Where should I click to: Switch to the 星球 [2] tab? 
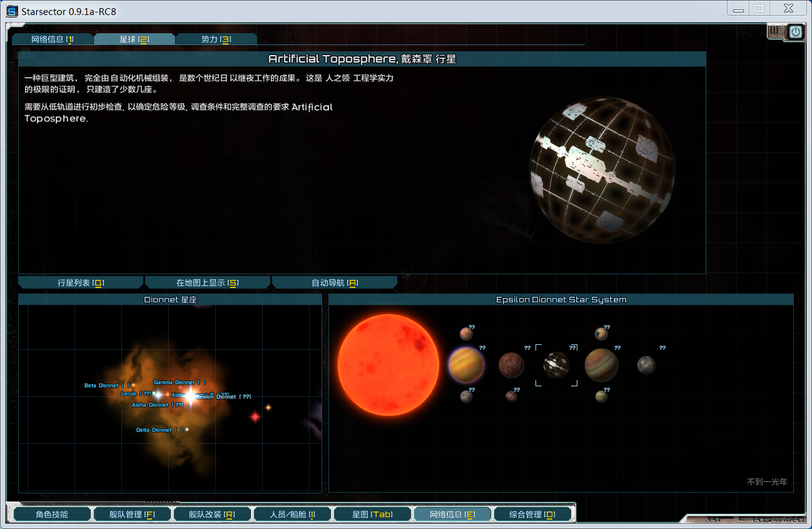pos(134,39)
